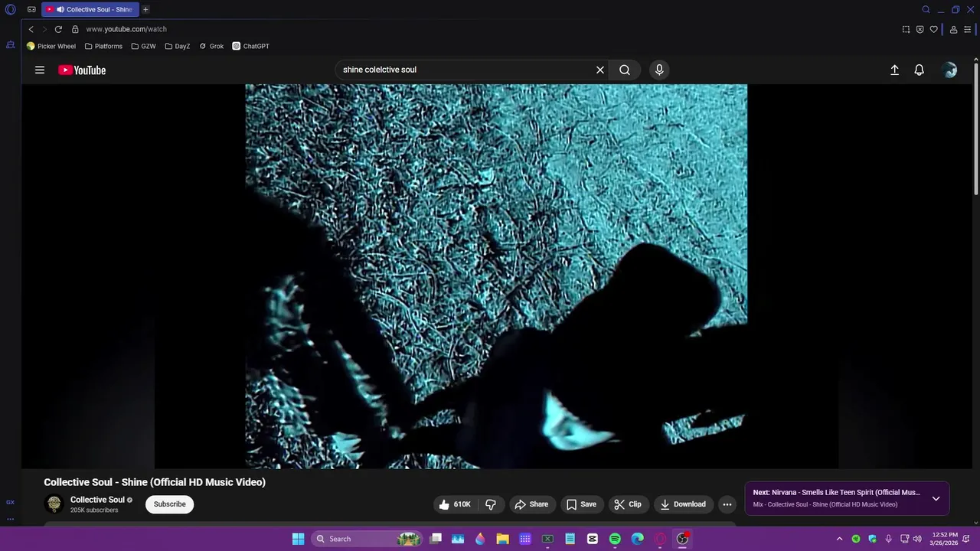Image resolution: width=980 pixels, height=551 pixels.
Task: Download the video
Action: (x=683, y=504)
